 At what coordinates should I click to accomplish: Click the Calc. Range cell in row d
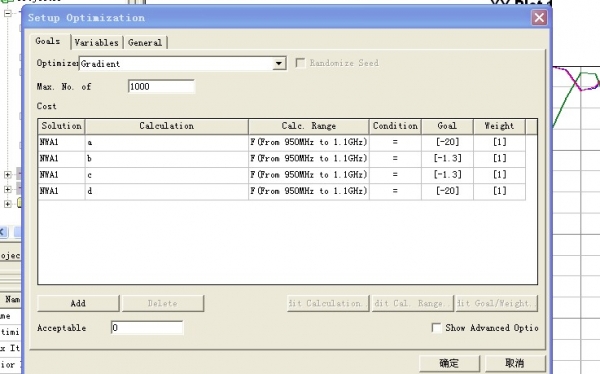pos(308,191)
